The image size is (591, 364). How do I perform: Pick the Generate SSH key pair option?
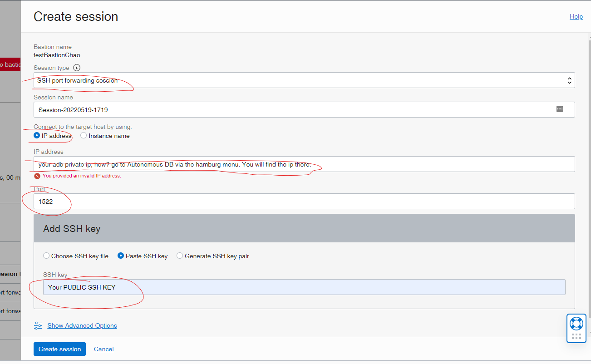[x=180, y=256]
